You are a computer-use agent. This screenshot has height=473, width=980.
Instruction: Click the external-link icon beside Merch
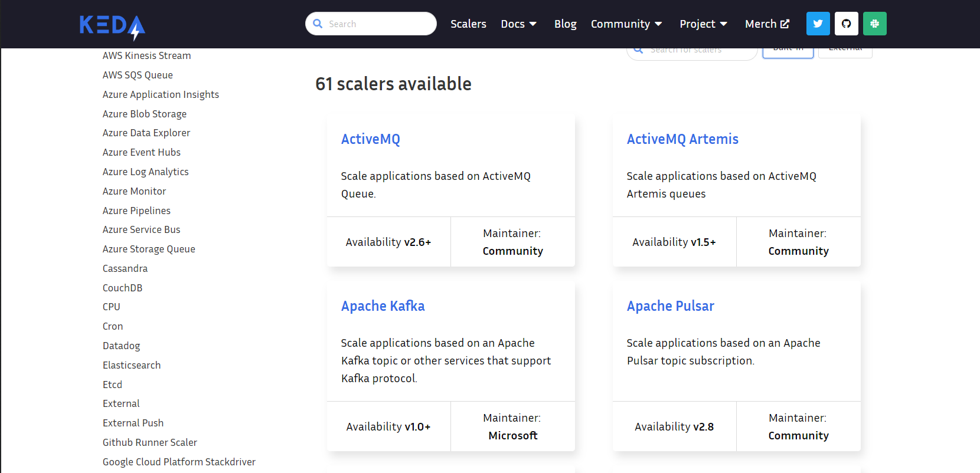tap(785, 24)
